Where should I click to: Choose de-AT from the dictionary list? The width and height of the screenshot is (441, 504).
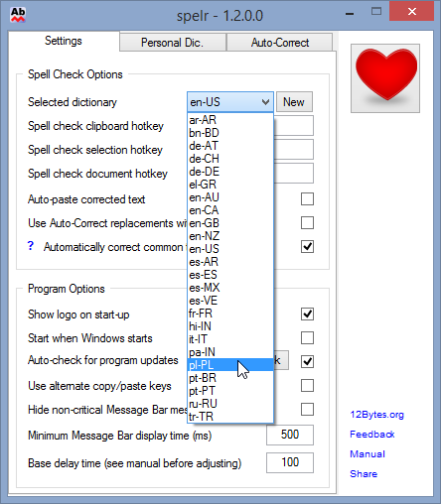coord(230,146)
